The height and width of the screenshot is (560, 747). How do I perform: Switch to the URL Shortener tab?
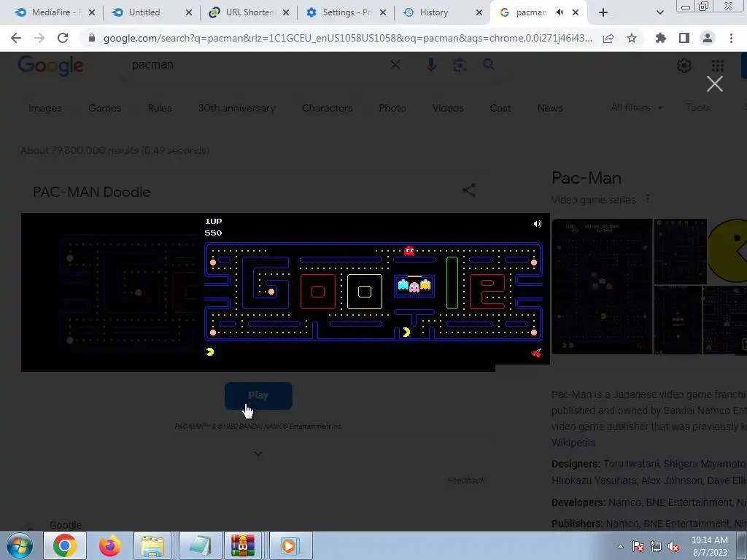click(x=249, y=12)
